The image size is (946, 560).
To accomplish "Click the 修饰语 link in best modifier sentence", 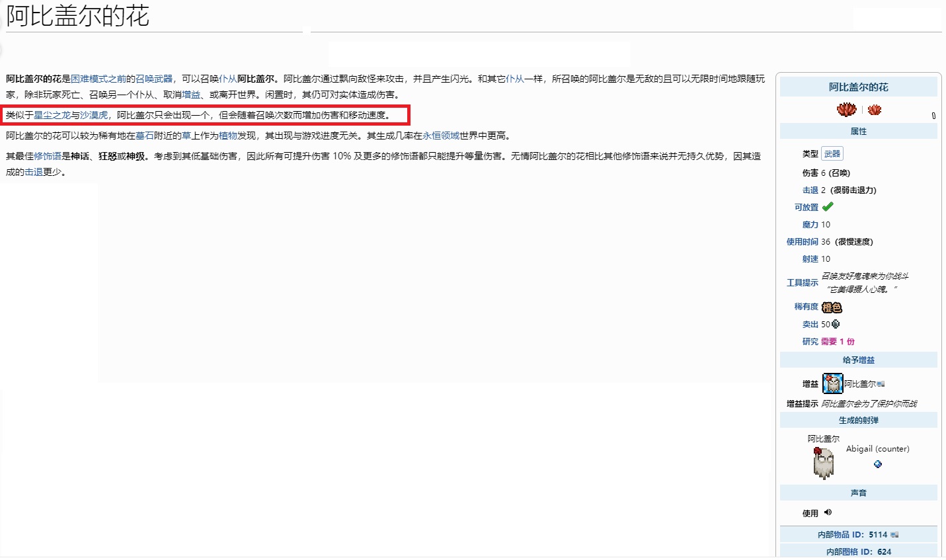I will pyautogui.click(x=48, y=156).
